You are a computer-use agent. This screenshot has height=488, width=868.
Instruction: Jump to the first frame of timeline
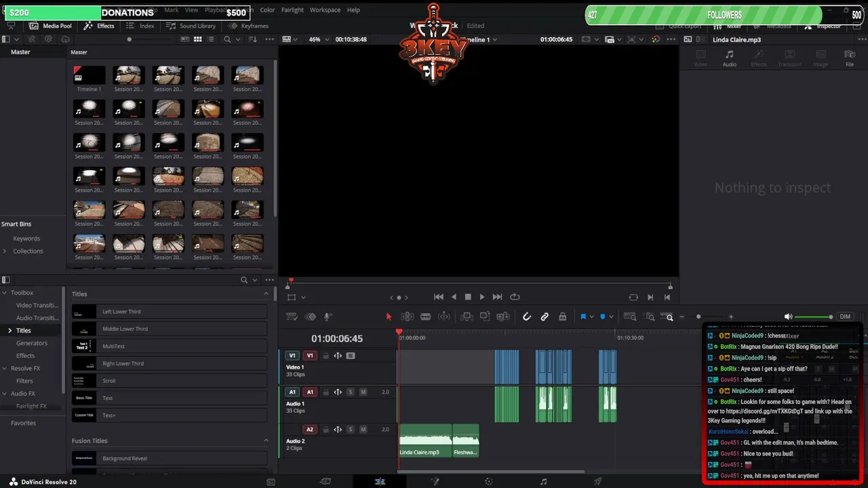[x=439, y=297]
